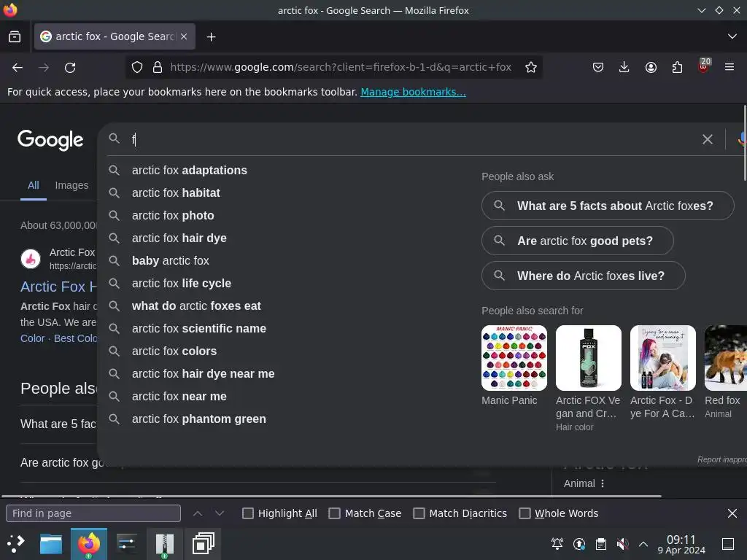Reload the current page

(x=70, y=68)
